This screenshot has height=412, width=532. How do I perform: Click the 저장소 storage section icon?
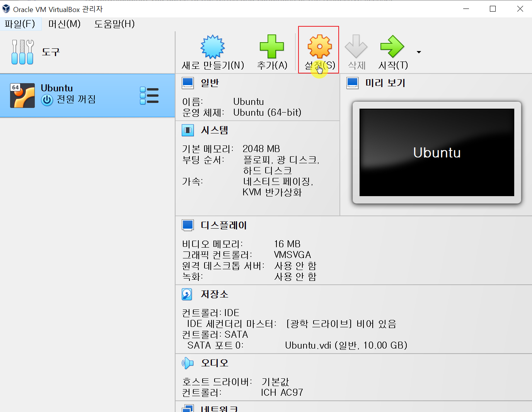187,294
